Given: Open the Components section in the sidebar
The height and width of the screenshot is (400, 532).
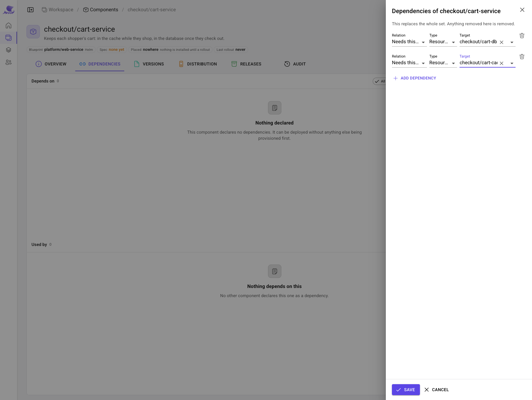Looking at the screenshot, I should (x=9, y=38).
